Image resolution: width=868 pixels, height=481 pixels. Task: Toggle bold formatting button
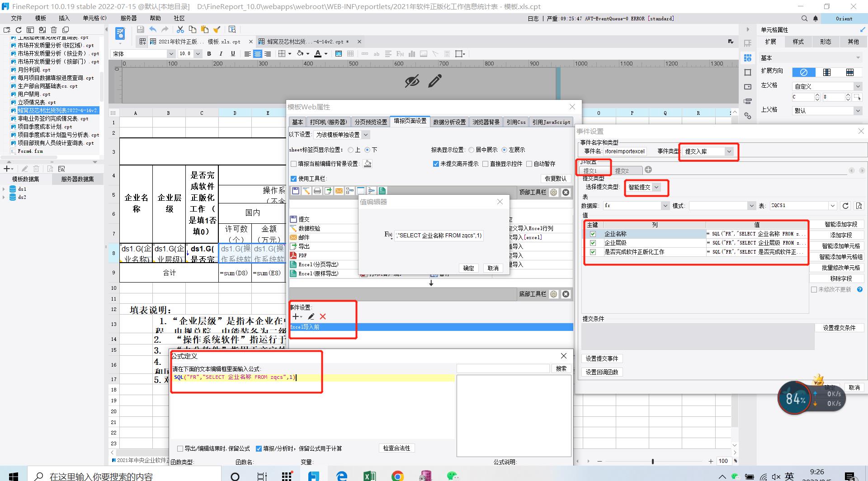(209, 54)
